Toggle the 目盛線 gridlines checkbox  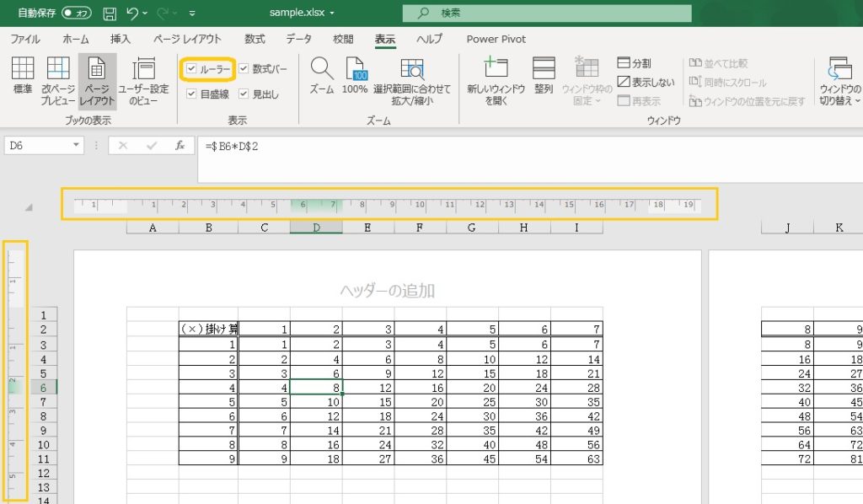(191, 94)
